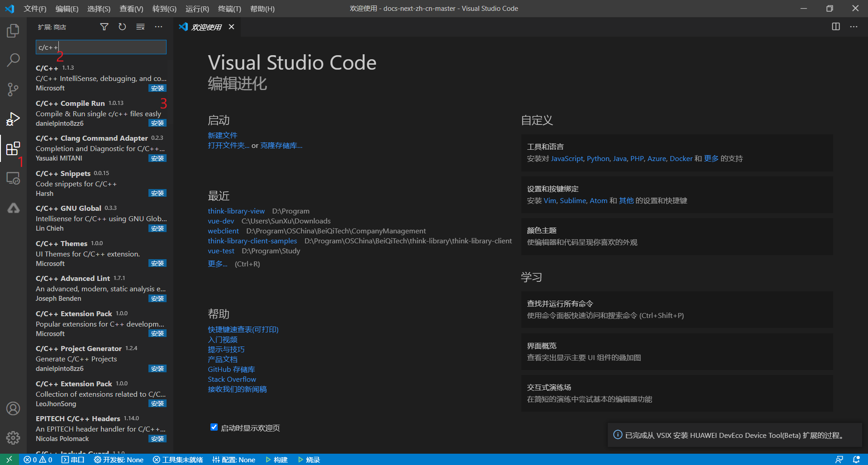Open EPITECH C/C++ Headers extension entry

pos(101,428)
